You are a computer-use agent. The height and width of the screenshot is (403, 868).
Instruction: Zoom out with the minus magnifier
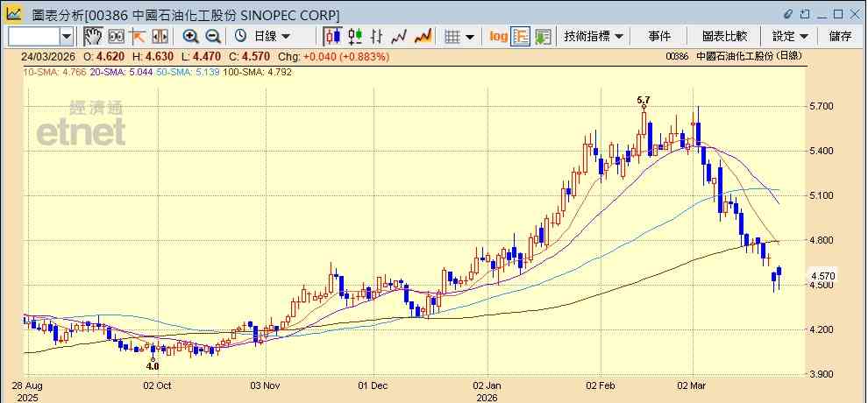pyautogui.click(x=212, y=37)
